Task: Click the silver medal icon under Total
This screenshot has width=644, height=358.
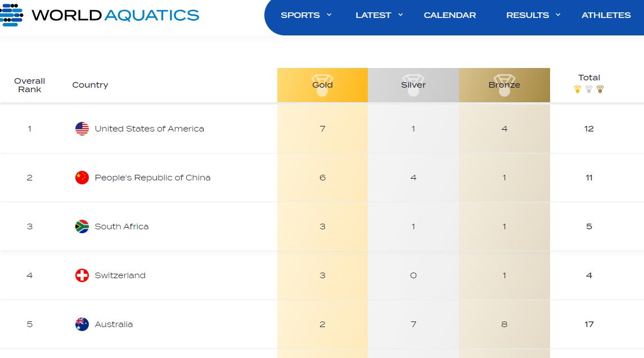Action: pyautogui.click(x=589, y=89)
